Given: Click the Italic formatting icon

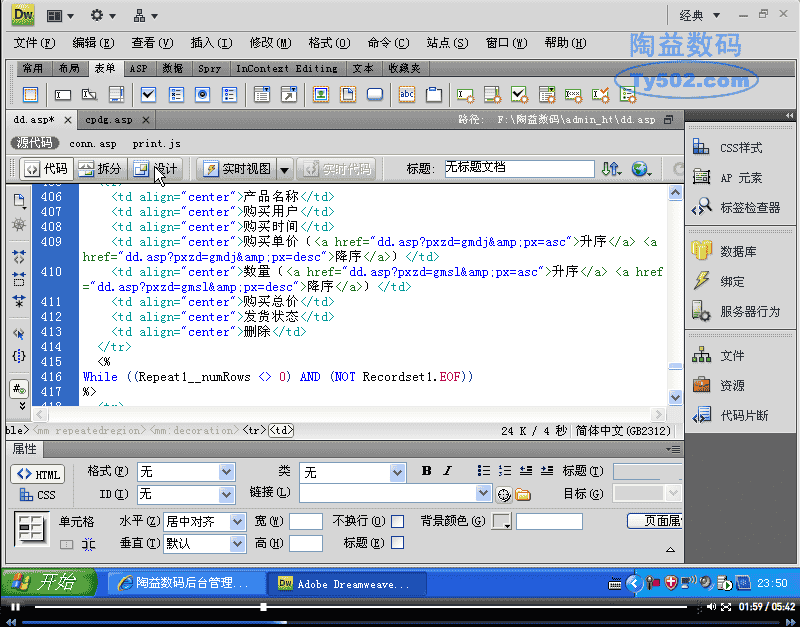Looking at the screenshot, I should (447, 471).
